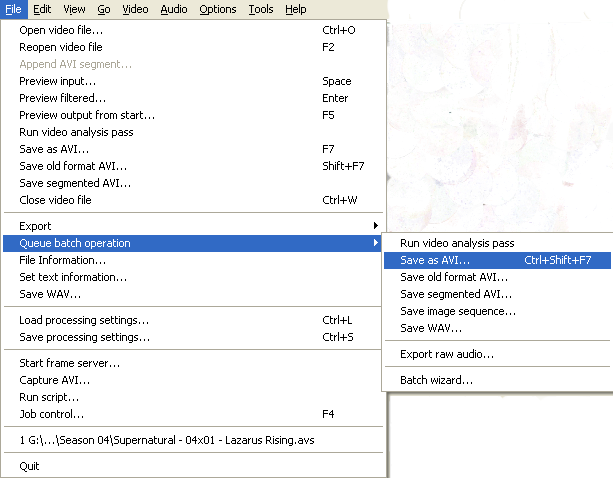The width and height of the screenshot is (613, 478).
Task: Open the Batch wizard...
Action: 497,380
